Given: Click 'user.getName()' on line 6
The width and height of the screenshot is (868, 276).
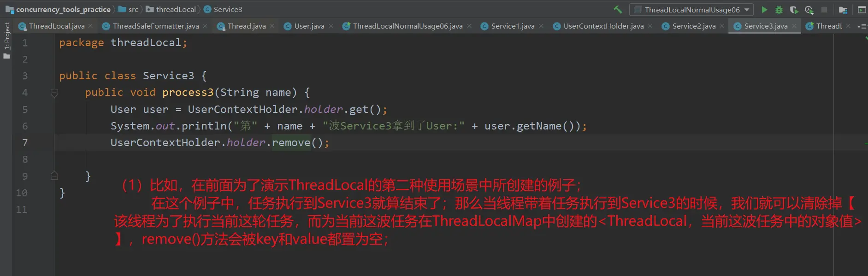Looking at the screenshot, I should click(x=529, y=126).
